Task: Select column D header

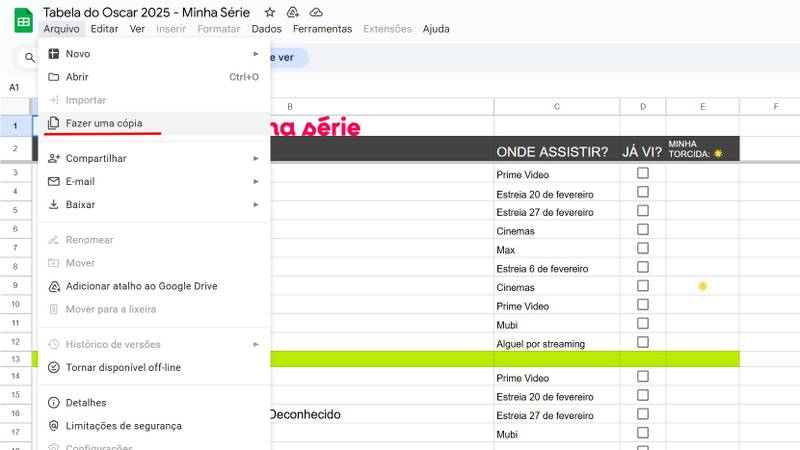Action: point(643,107)
